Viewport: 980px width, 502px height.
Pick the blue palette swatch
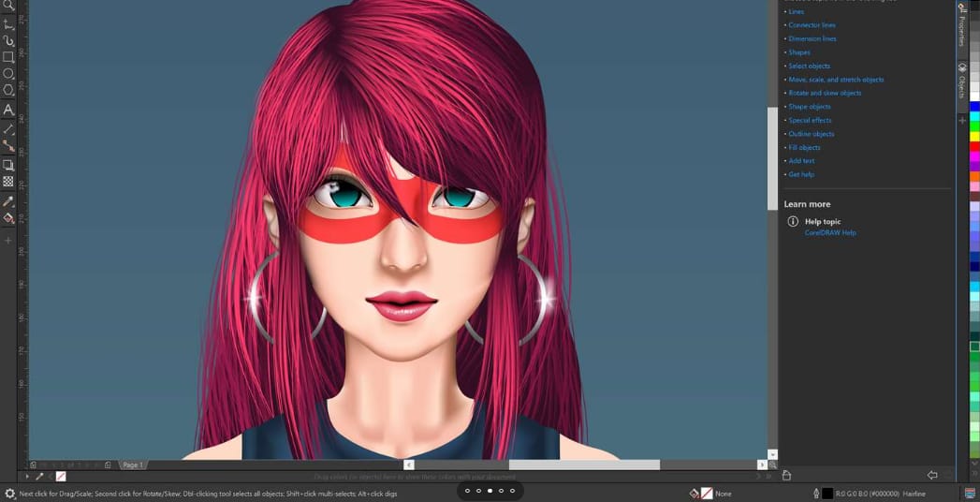point(974,107)
